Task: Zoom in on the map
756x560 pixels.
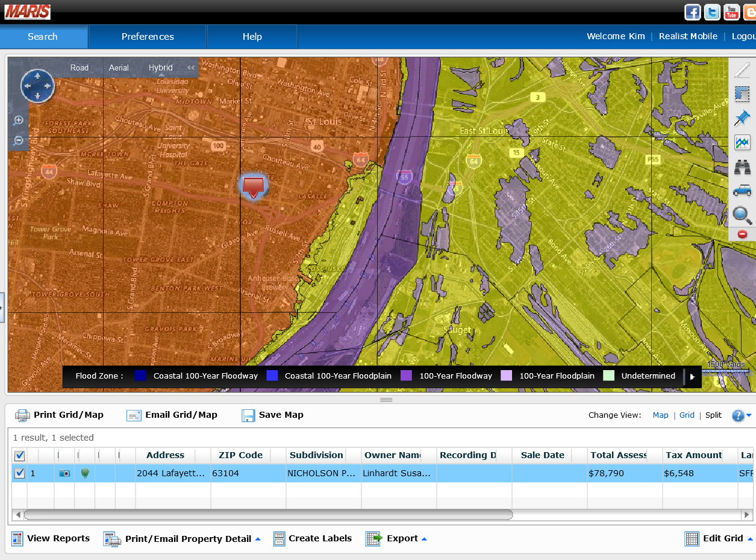Action: click(x=19, y=121)
